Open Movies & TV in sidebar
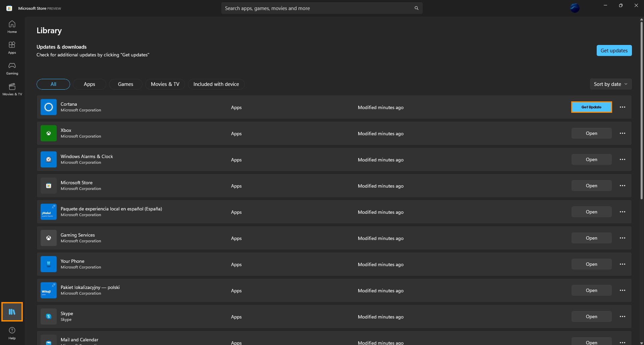This screenshot has height=345, width=644. pyautogui.click(x=12, y=89)
